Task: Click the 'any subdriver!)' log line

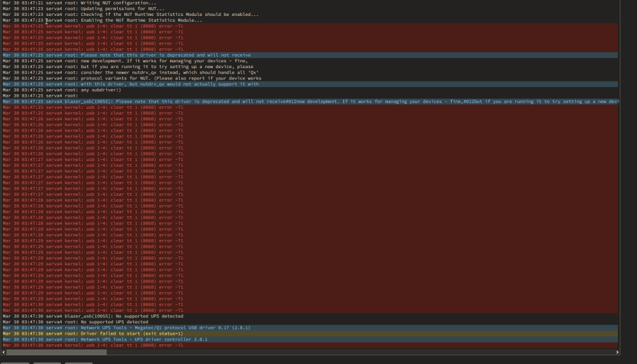Action: point(310,90)
